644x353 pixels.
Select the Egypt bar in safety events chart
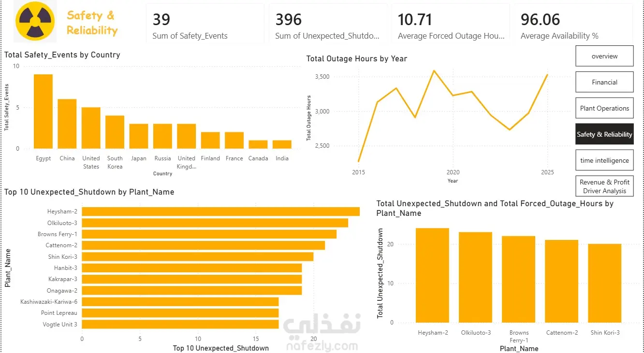click(43, 112)
